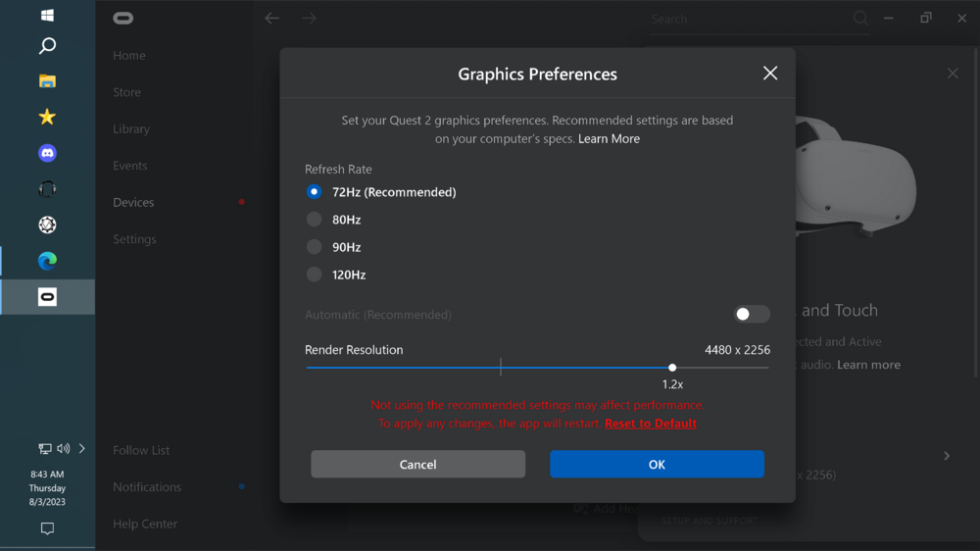This screenshot has width=980, height=551.
Task: Open Learn More in the dialog
Action: (609, 139)
